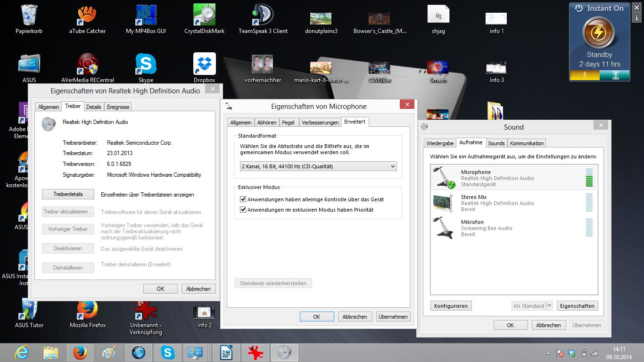Select the Smash image file on desktop
This screenshot has height=362, width=644.
[x=438, y=71]
